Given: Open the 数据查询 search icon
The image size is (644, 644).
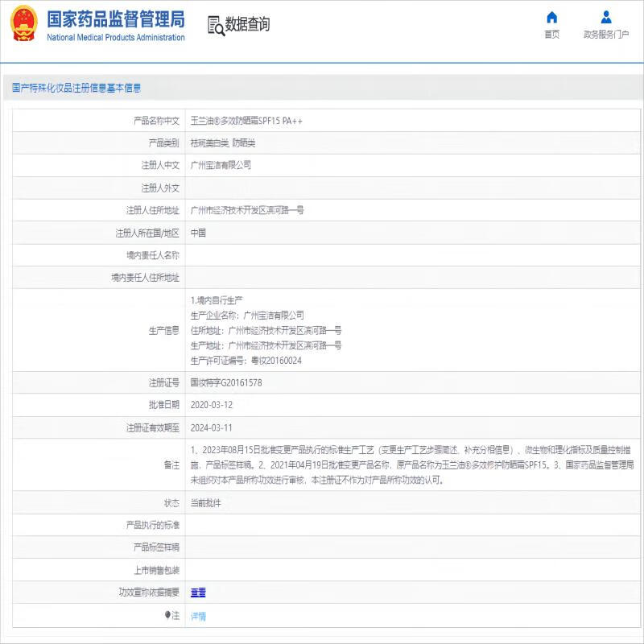Looking at the screenshot, I should 216,26.
